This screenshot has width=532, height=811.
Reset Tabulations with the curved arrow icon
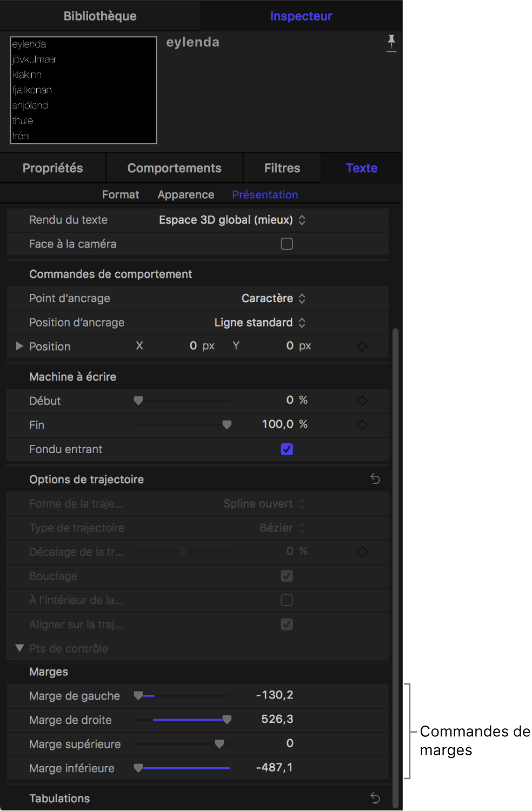tap(375, 798)
